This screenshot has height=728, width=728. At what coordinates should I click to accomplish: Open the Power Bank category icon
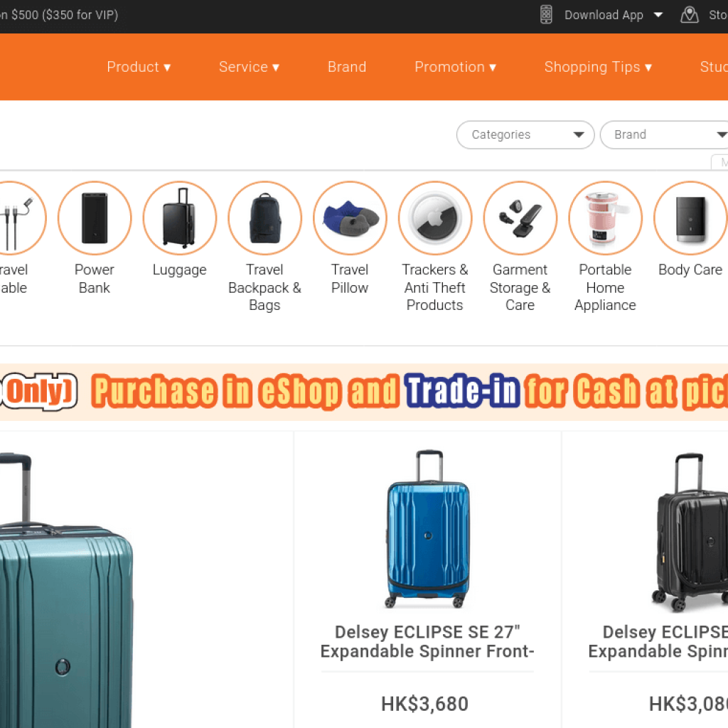point(95,218)
